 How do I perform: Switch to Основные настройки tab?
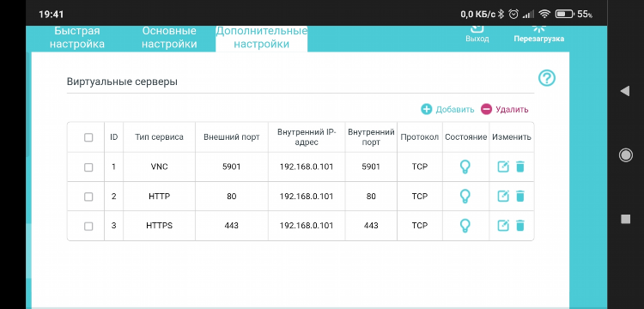169,38
